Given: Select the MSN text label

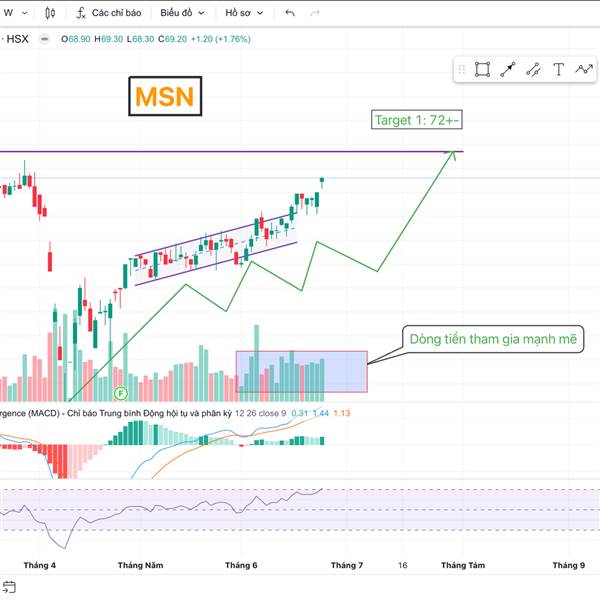Looking at the screenshot, I should coord(165,96).
